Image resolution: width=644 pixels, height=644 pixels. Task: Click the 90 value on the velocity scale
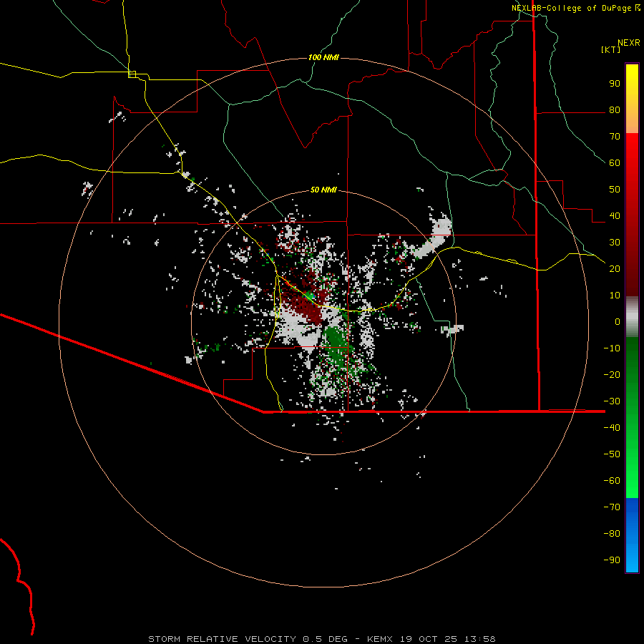615,84
